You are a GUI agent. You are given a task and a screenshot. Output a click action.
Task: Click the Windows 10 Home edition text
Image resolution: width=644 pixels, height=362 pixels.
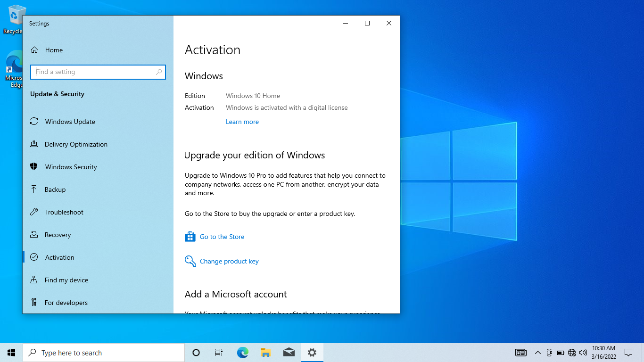253,96
